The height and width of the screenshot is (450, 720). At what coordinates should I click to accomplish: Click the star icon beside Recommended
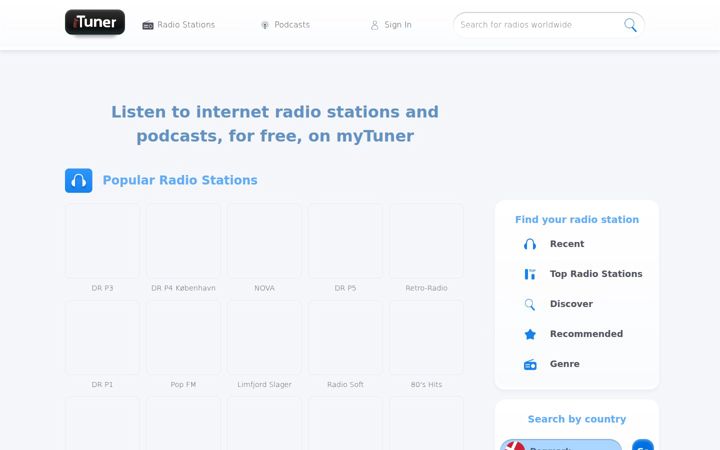(530, 334)
